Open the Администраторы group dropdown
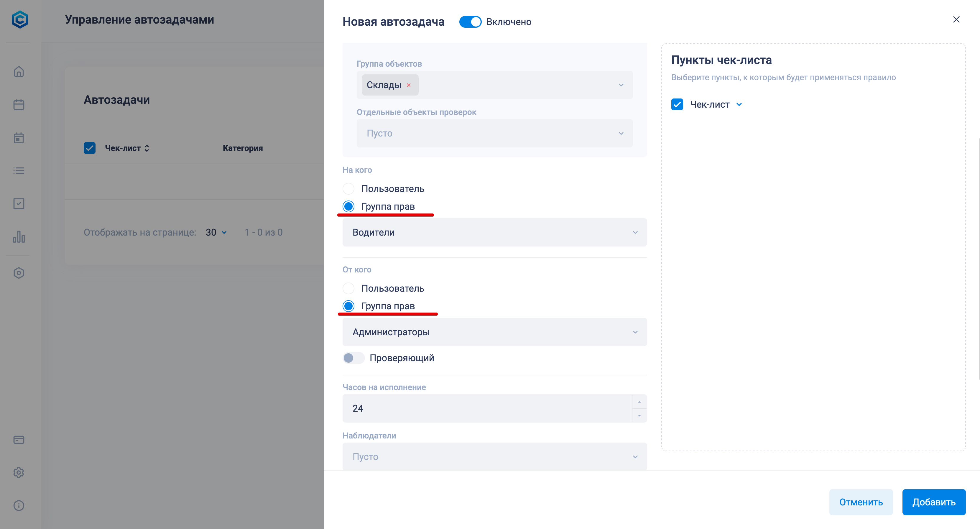980x529 pixels. [494, 332]
